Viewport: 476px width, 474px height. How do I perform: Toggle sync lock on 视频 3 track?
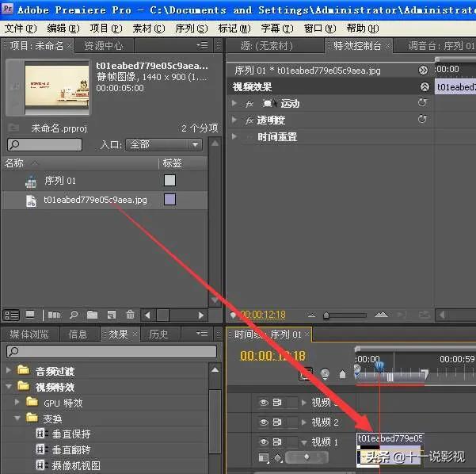277,403
